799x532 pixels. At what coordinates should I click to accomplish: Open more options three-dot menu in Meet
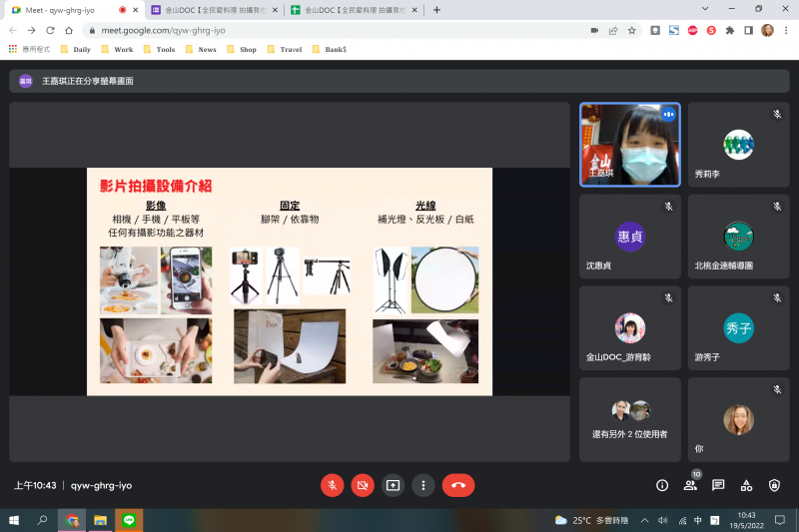(422, 485)
